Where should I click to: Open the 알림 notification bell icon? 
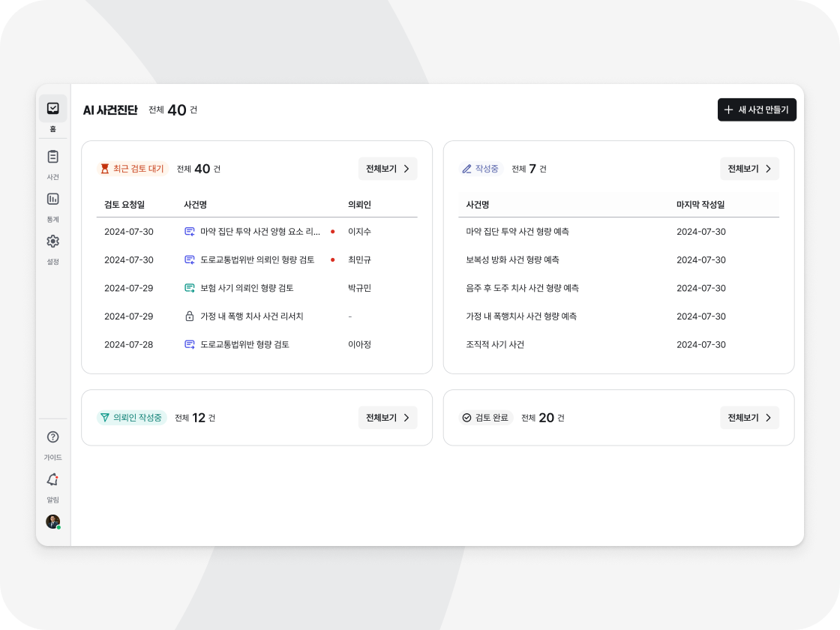click(53, 479)
